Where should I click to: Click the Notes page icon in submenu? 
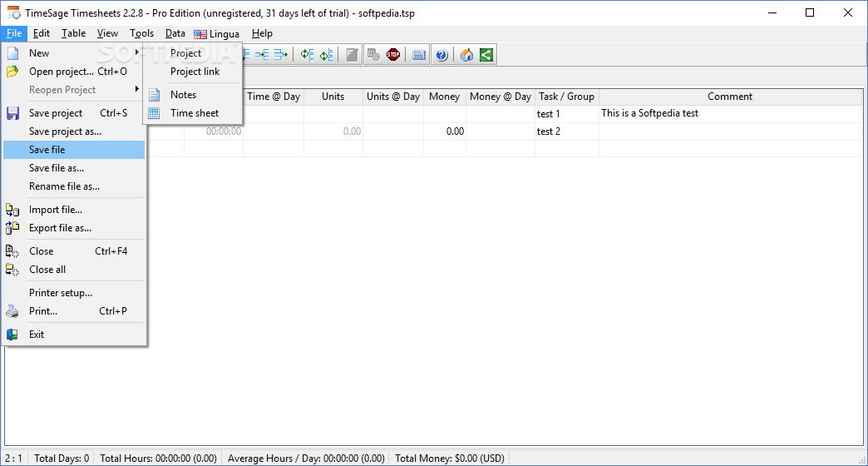pyautogui.click(x=155, y=95)
